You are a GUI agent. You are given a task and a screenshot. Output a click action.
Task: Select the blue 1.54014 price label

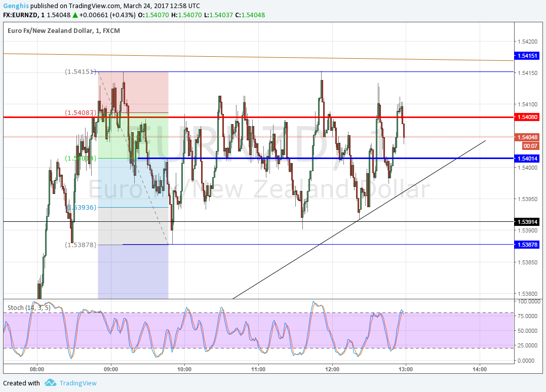[x=527, y=159]
